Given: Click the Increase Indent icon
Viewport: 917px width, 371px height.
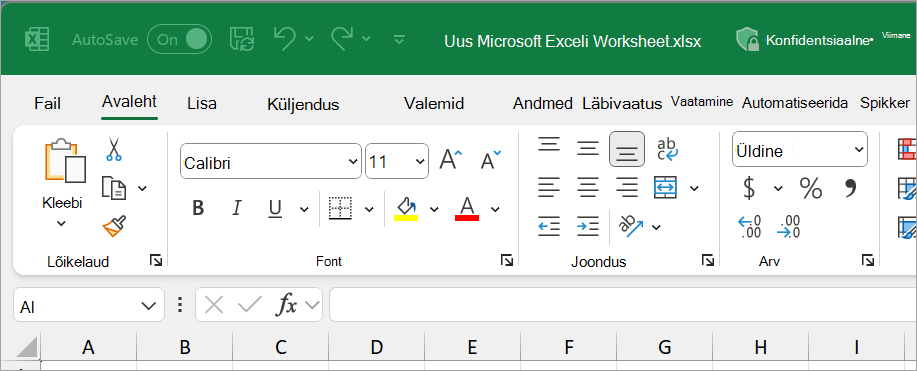Looking at the screenshot, I should 588,226.
